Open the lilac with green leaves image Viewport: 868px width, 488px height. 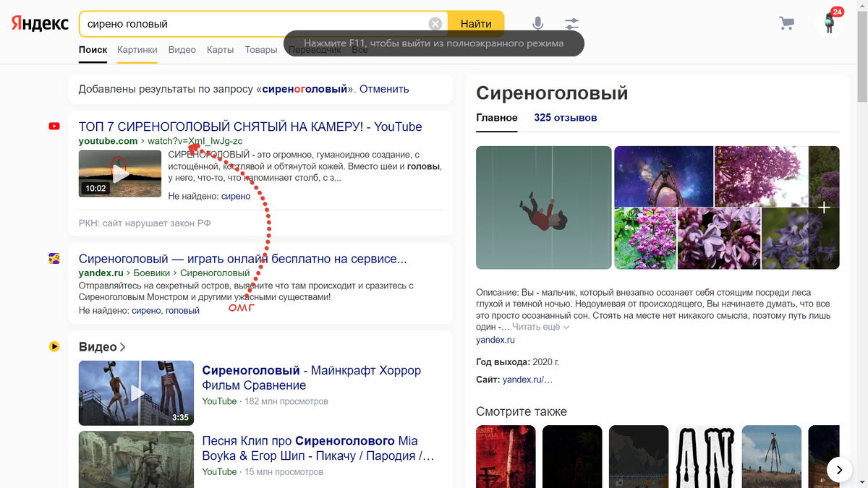pos(644,239)
